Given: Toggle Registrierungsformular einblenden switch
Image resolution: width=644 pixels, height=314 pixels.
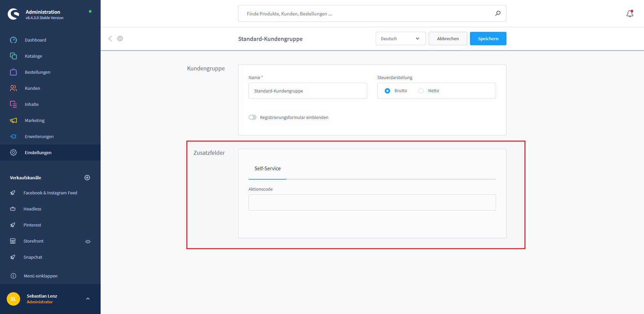Looking at the screenshot, I should pos(253,117).
